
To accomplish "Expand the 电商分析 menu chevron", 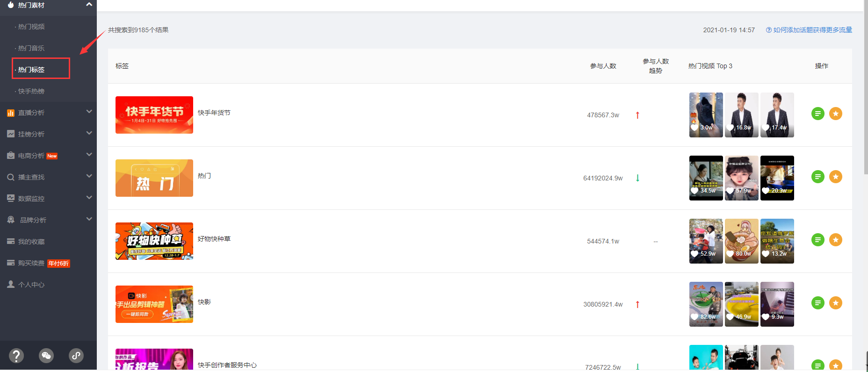I will (89, 155).
